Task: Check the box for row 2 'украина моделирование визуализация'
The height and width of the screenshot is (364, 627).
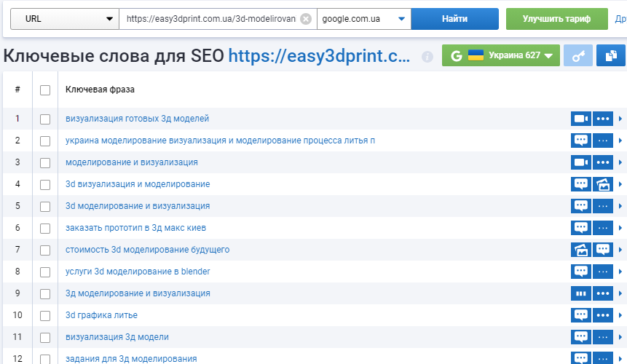Action: (45, 141)
